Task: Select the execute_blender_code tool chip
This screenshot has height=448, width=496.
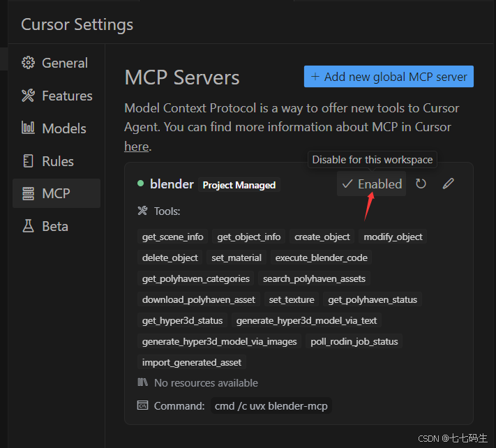Action: tap(321, 257)
